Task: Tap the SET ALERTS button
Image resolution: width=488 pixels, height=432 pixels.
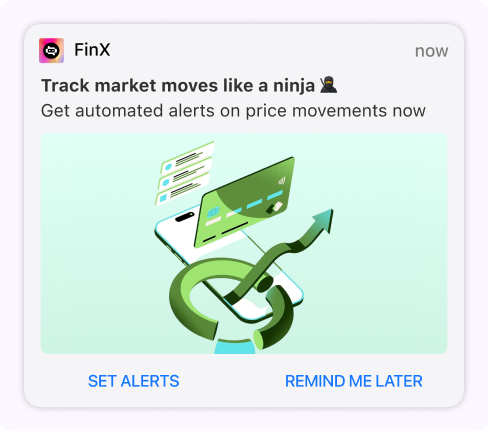Action: click(134, 381)
